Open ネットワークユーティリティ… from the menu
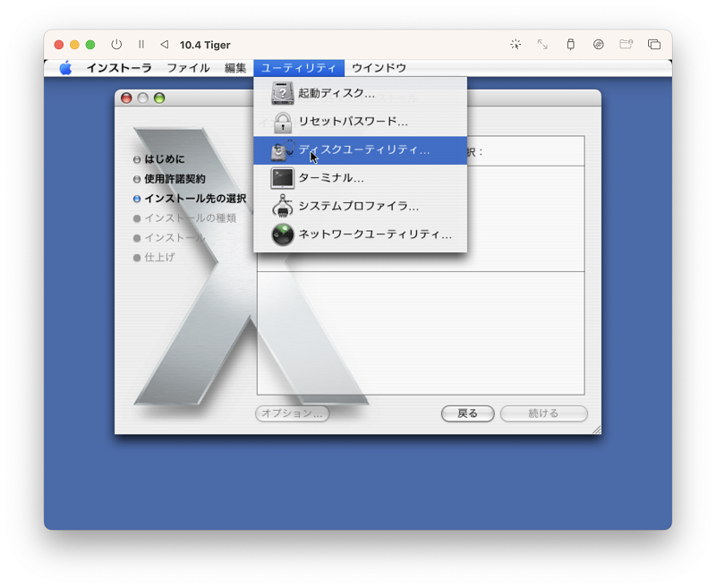716x588 pixels. point(361,234)
